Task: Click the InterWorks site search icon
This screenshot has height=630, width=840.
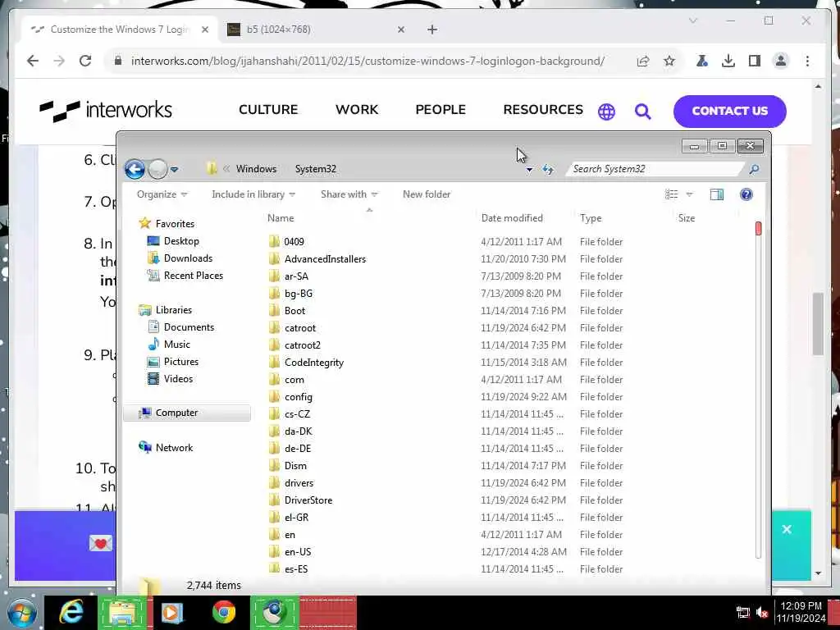Action: point(643,112)
